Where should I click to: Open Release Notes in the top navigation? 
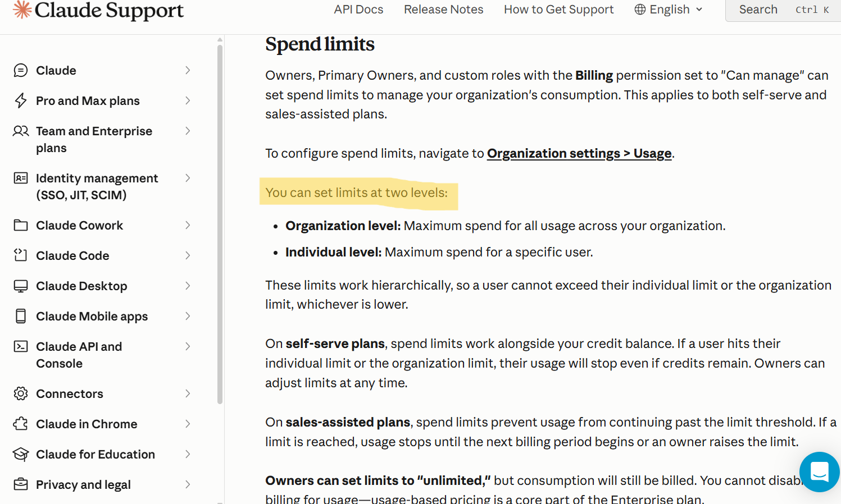pyautogui.click(x=443, y=10)
